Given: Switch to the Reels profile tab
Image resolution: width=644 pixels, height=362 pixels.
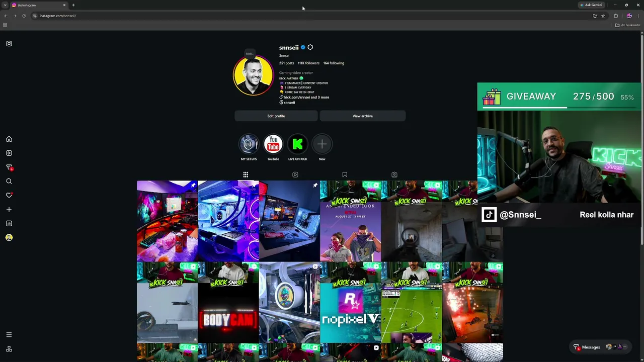Looking at the screenshot, I should [295, 175].
